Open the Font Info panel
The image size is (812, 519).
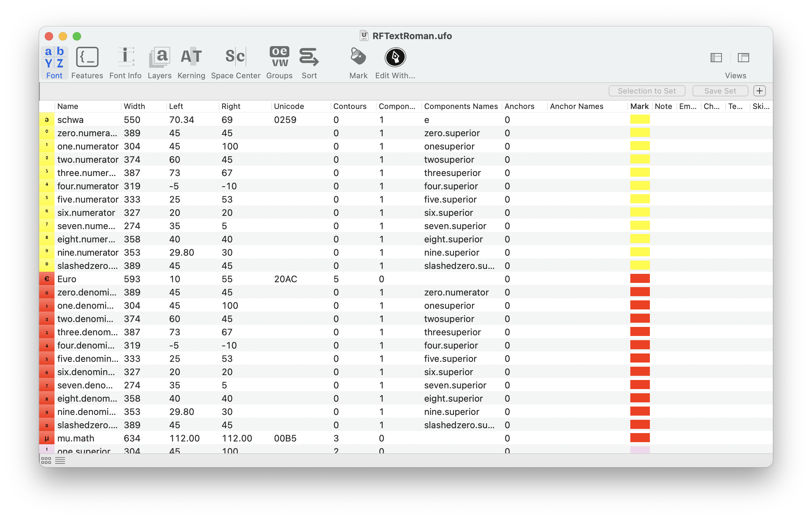(125, 63)
